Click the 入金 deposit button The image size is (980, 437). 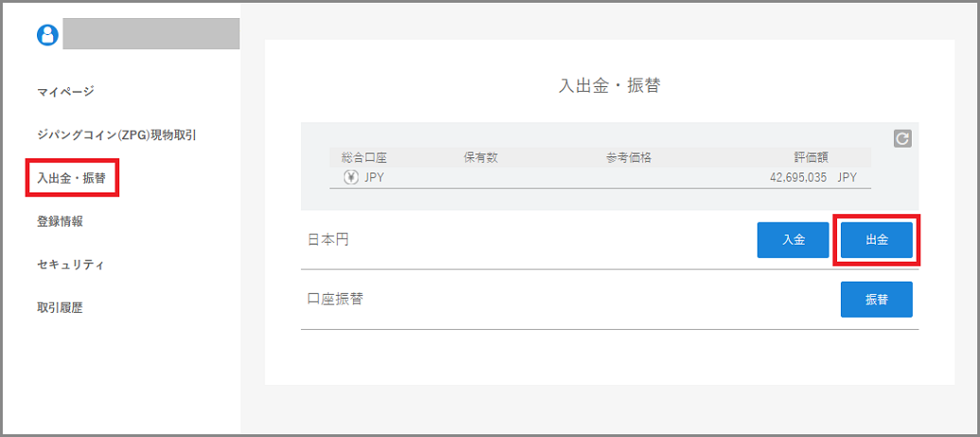coord(793,240)
